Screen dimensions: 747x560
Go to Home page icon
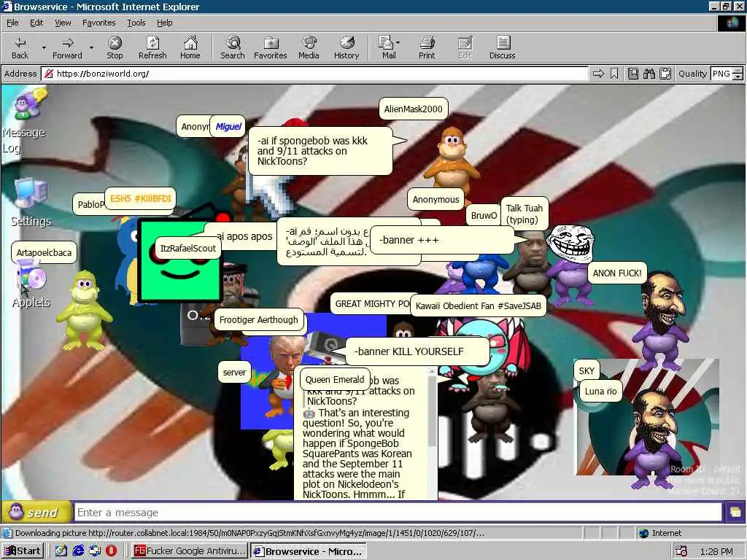(x=190, y=47)
